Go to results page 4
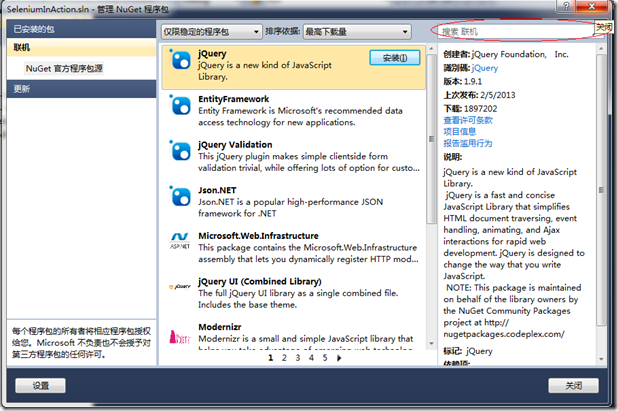 pos(311,358)
